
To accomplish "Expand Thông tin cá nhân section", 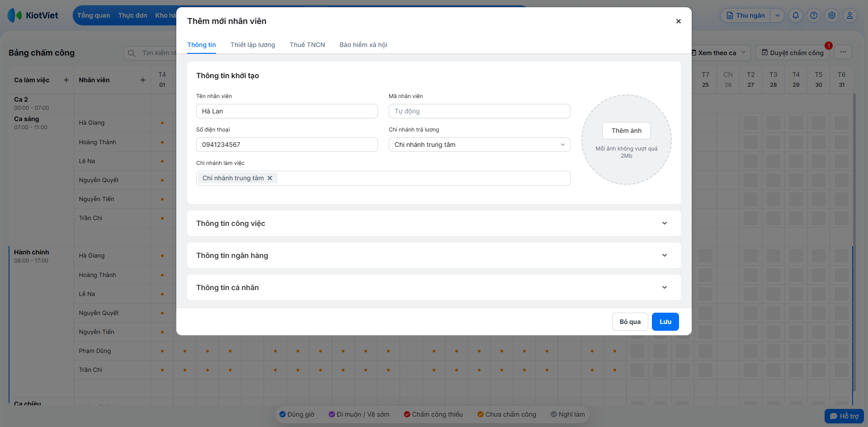I will (434, 287).
